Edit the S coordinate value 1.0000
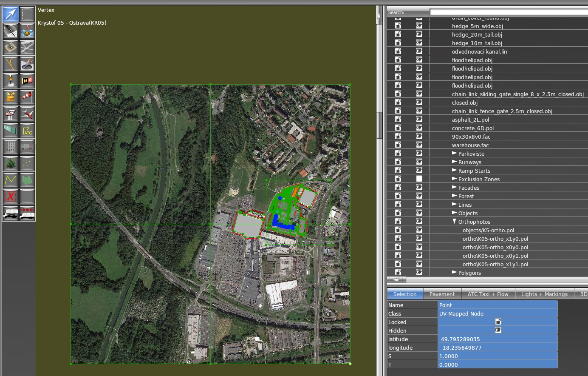This screenshot has height=376, width=588. click(x=498, y=356)
